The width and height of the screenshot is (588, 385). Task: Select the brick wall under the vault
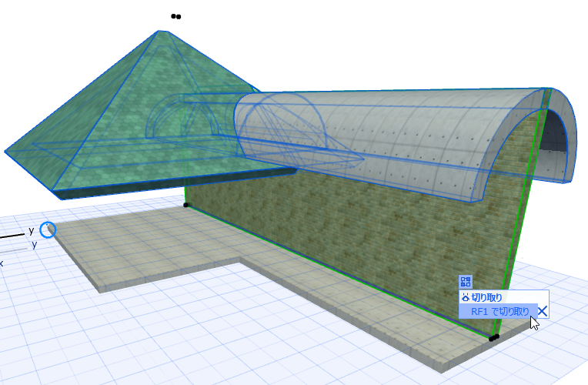[356, 233]
